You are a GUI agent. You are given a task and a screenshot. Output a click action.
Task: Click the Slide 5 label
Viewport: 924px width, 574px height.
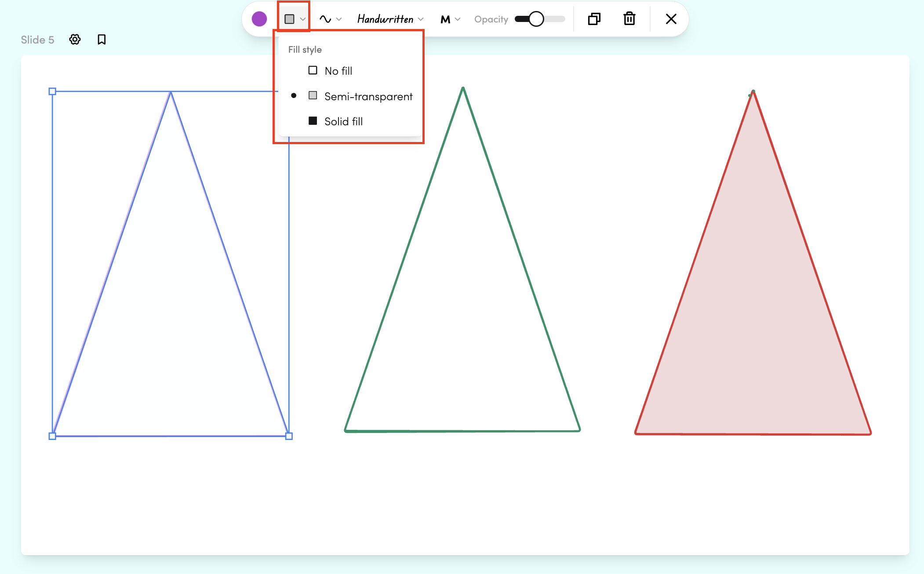[x=37, y=40]
